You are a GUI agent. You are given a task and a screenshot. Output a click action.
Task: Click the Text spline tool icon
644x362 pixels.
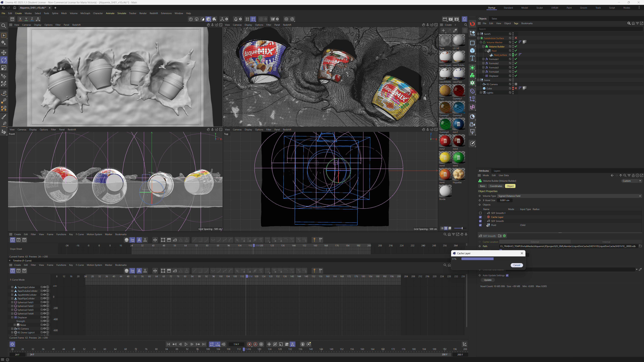pos(472,58)
